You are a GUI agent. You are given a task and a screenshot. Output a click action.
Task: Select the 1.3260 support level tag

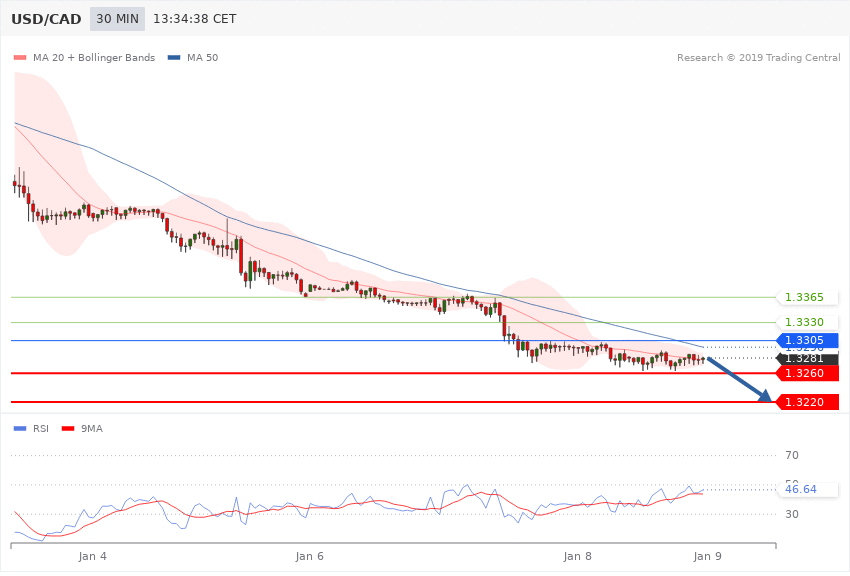(808, 373)
